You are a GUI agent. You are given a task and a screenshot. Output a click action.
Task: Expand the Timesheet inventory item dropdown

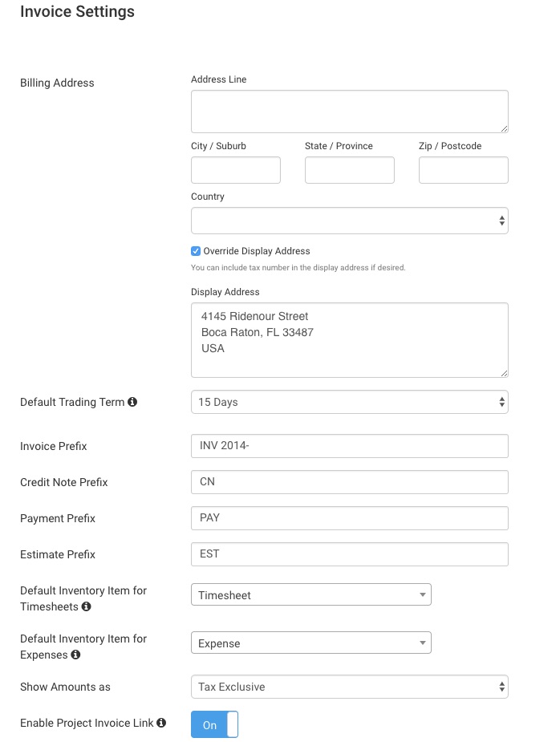click(x=311, y=595)
